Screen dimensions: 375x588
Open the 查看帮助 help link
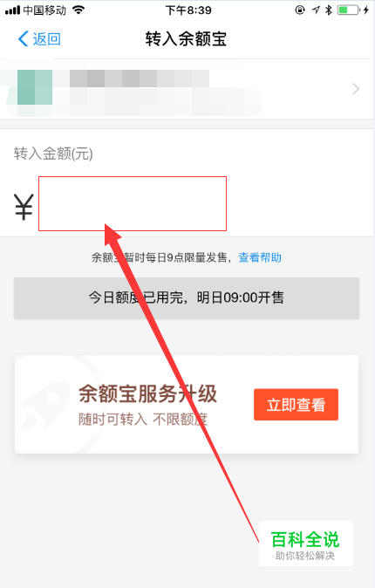click(x=260, y=257)
